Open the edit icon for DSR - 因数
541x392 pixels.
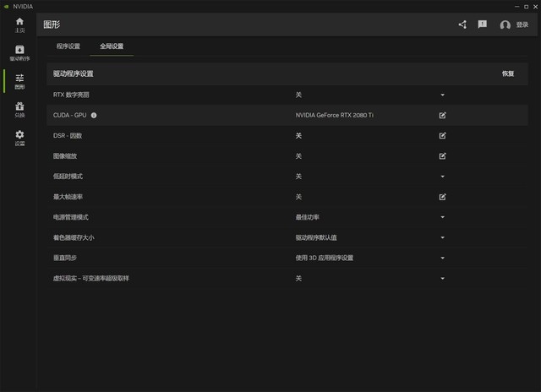(442, 135)
